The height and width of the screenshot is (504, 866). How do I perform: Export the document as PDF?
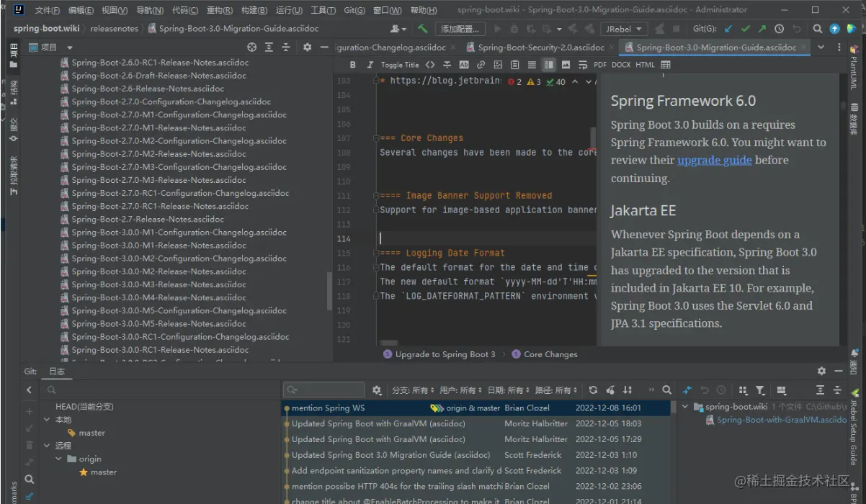click(599, 65)
